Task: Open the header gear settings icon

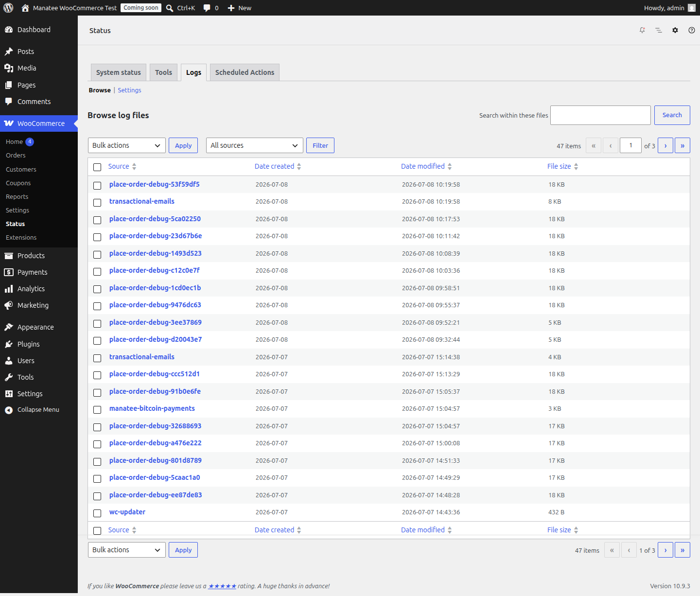Action: pos(675,30)
